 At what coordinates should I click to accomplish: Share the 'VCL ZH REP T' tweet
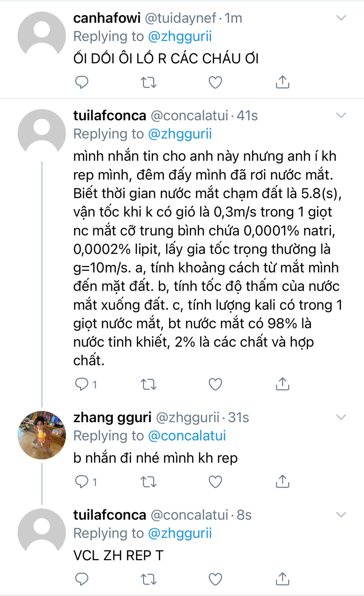click(282, 579)
